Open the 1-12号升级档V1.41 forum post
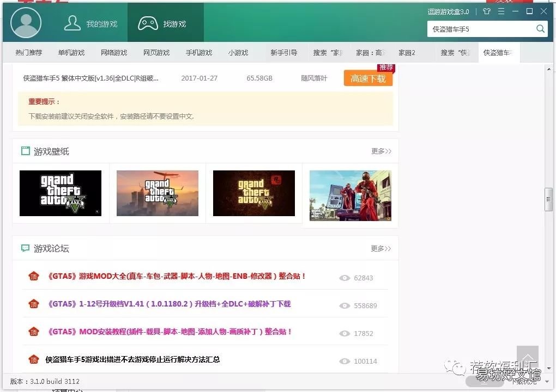The height and width of the screenshot is (392, 556). click(x=169, y=304)
